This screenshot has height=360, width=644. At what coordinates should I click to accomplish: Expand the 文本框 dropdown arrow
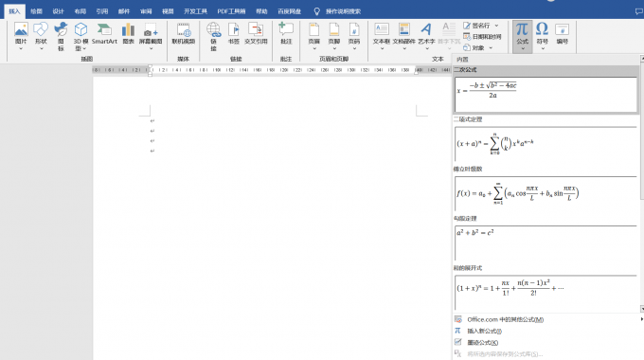(382, 48)
